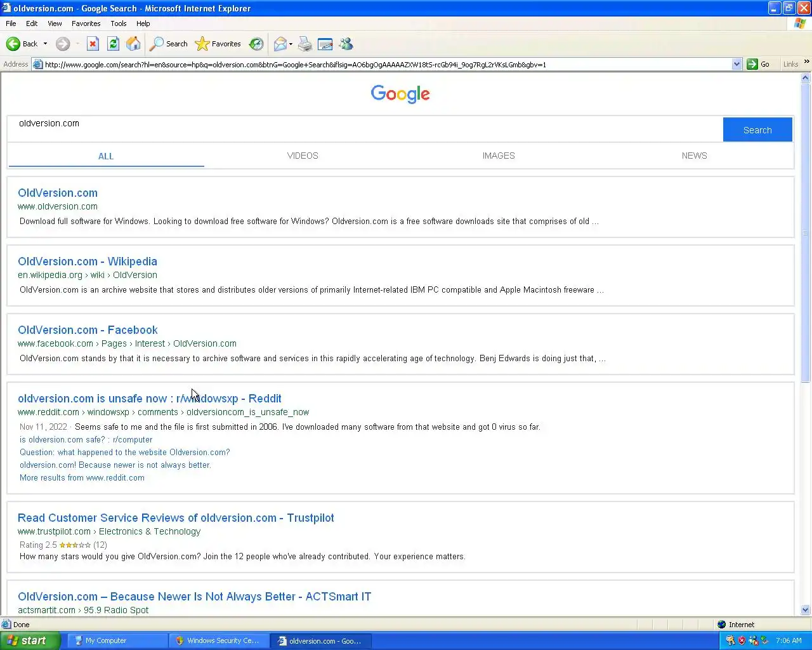The image size is (812, 650).
Task: Open the Favorites star toolbar button
Action: [x=218, y=44]
